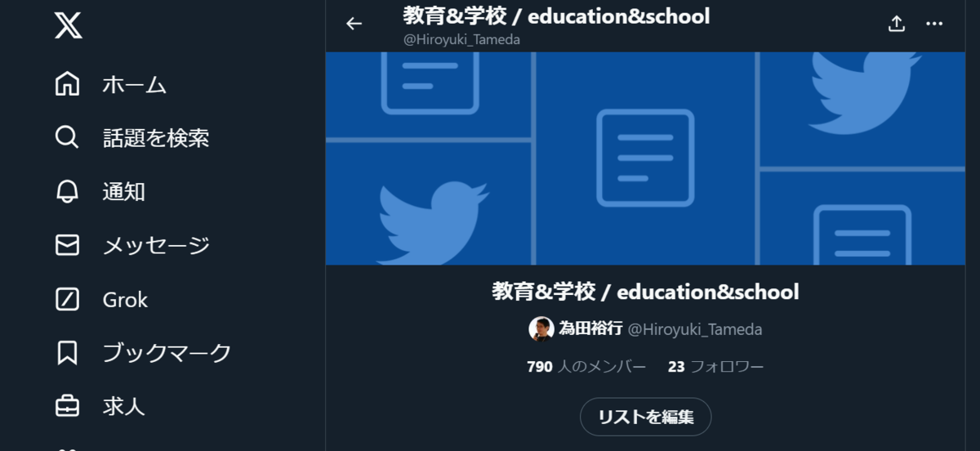Open メッセージ in sidebar

coord(156,245)
